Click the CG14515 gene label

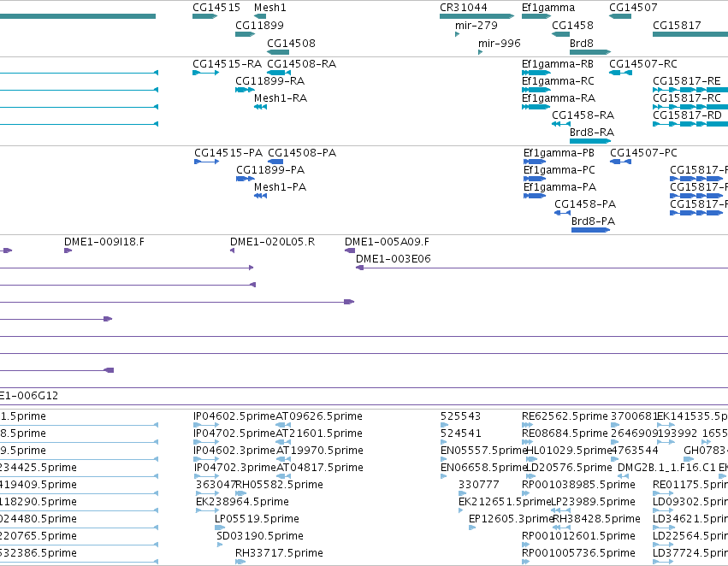pyautogui.click(x=216, y=8)
